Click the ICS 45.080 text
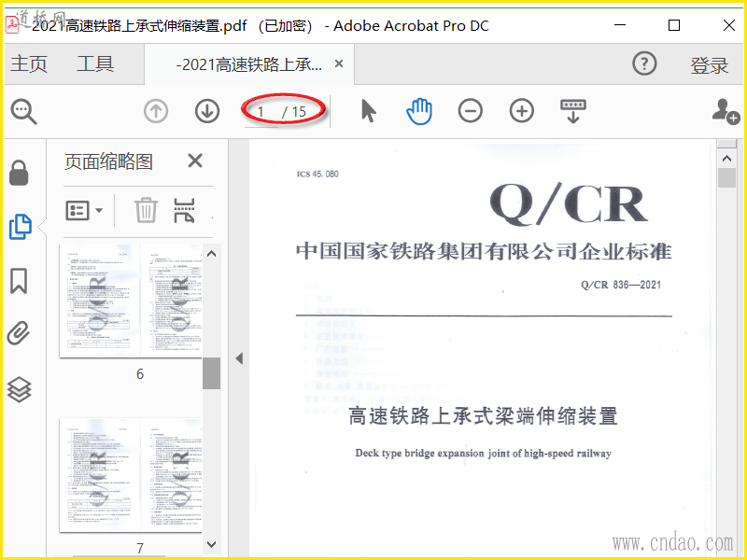The height and width of the screenshot is (560, 747). coord(317,174)
